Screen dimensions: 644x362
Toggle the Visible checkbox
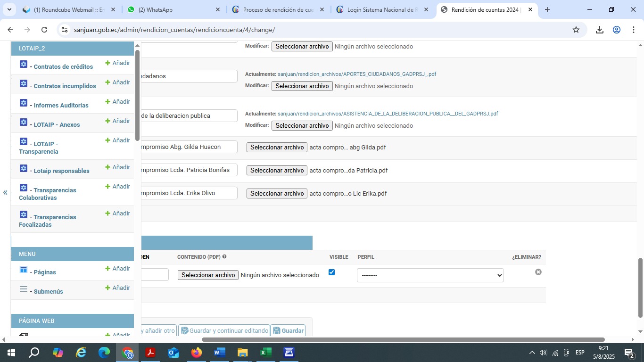click(x=331, y=272)
